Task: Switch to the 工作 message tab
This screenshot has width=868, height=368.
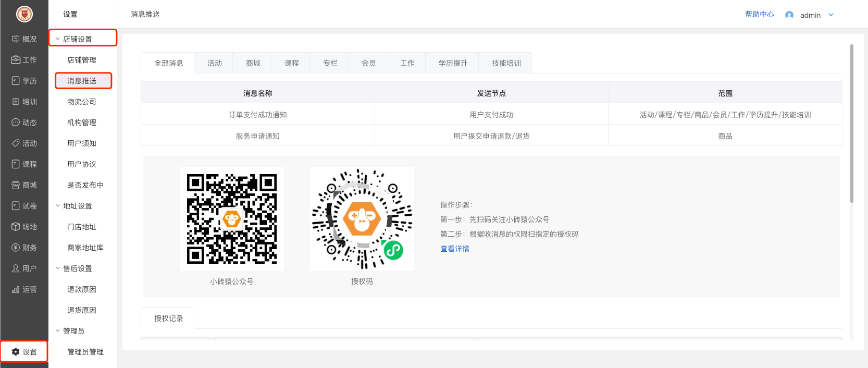Action: pos(407,63)
